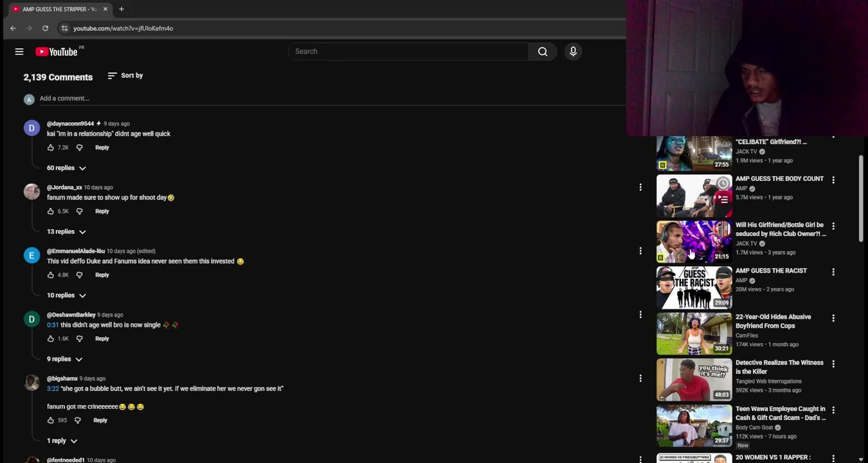The image size is (868, 463).
Task: Expand 13 replies under @Jordana_xx
Action: (x=66, y=232)
